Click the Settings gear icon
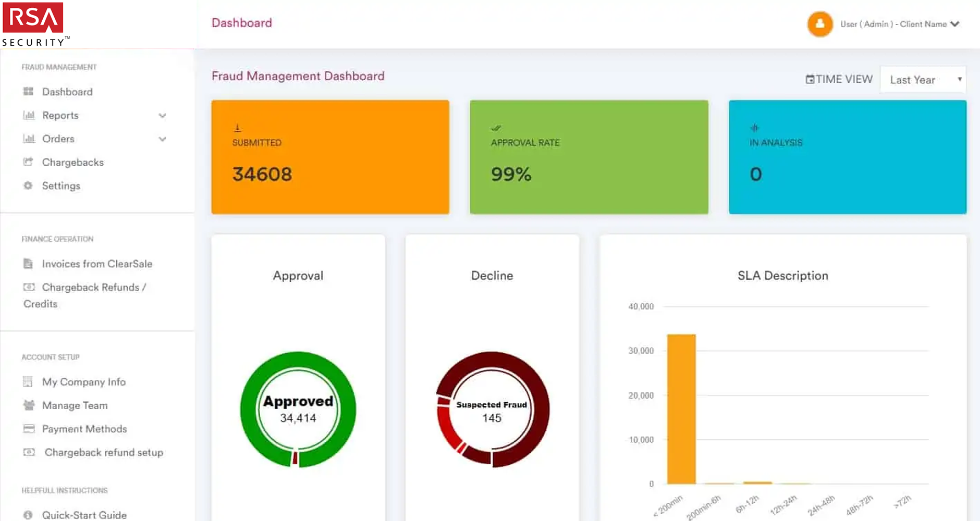 coord(28,185)
